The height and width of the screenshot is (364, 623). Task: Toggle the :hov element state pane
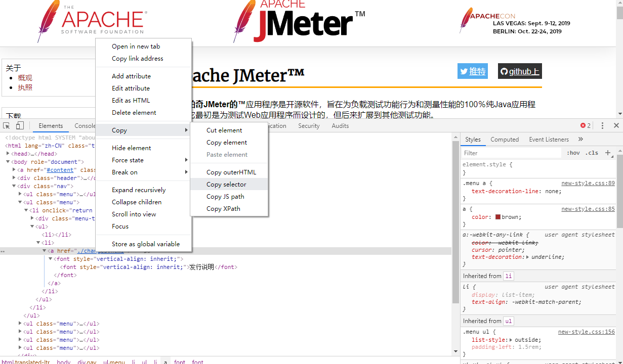pos(573,153)
